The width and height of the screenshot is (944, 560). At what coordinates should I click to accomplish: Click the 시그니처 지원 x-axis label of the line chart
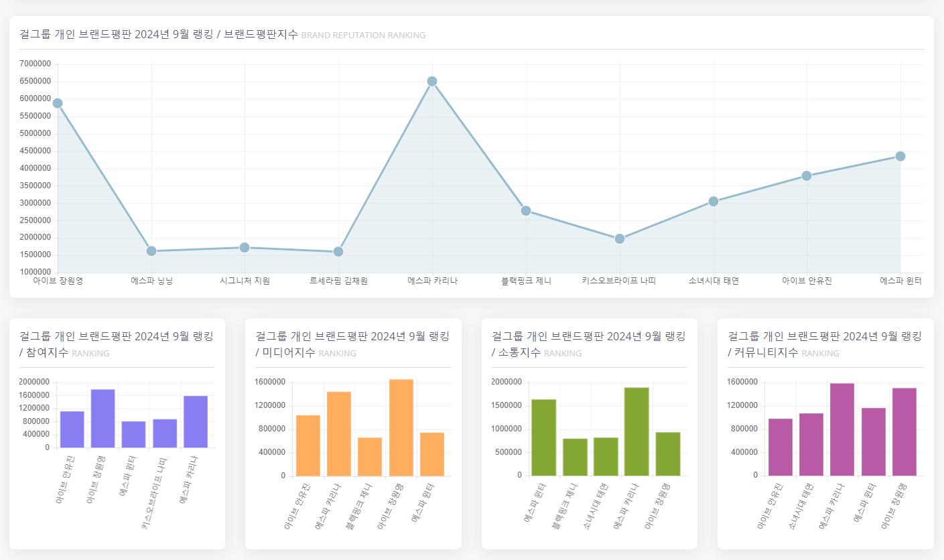coord(245,281)
